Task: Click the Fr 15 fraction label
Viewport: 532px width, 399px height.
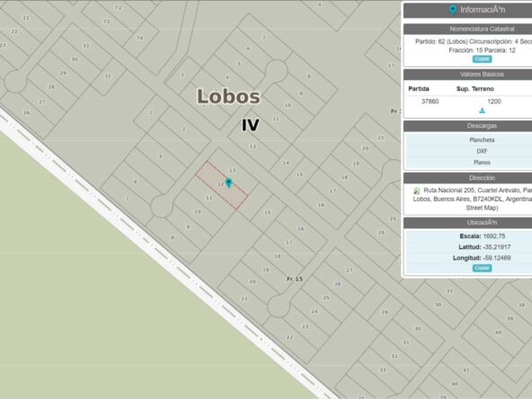Action: [295, 279]
